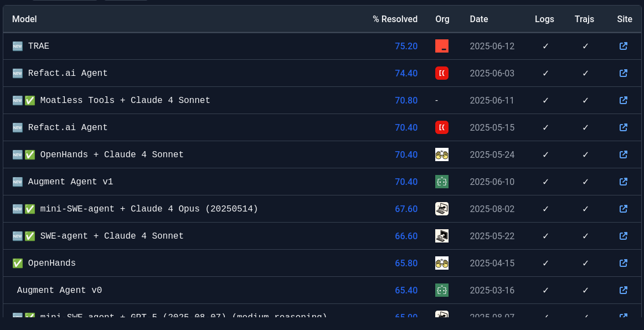Click the 70.80 resolved score
This screenshot has height=330, width=644.
pos(406,100)
